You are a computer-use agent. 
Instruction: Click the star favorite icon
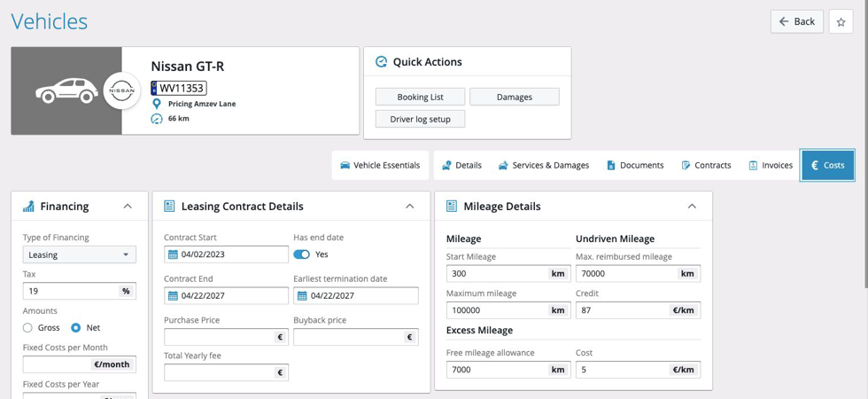841,21
